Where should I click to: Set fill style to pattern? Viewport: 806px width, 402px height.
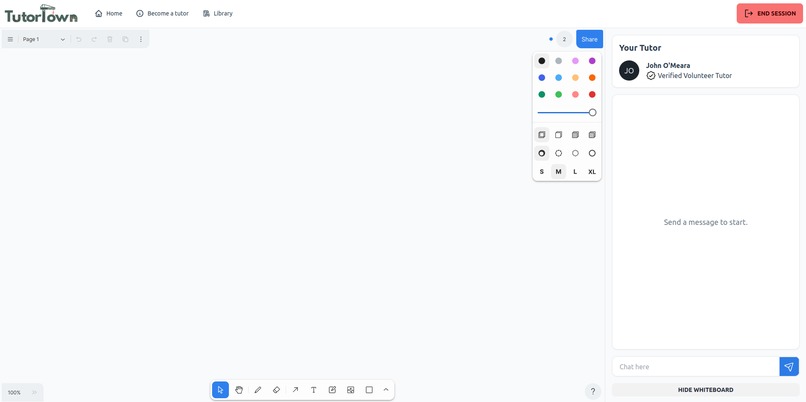pos(592,135)
